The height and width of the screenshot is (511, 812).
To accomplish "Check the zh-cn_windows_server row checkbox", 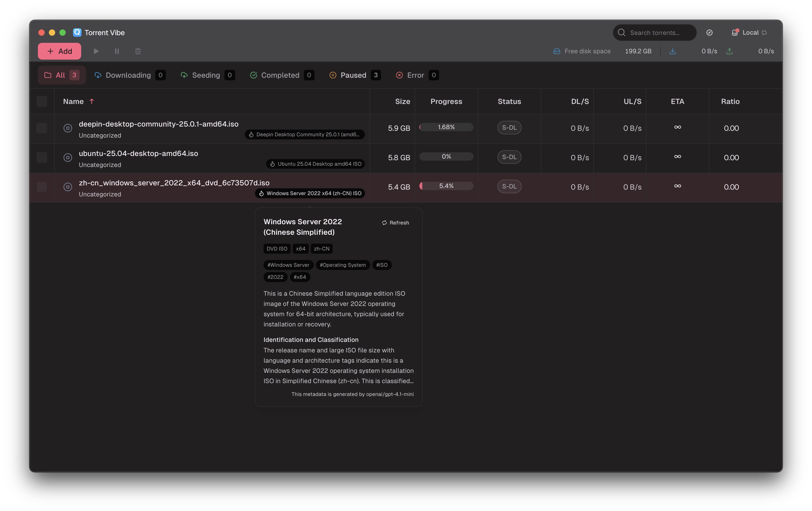I will point(42,187).
